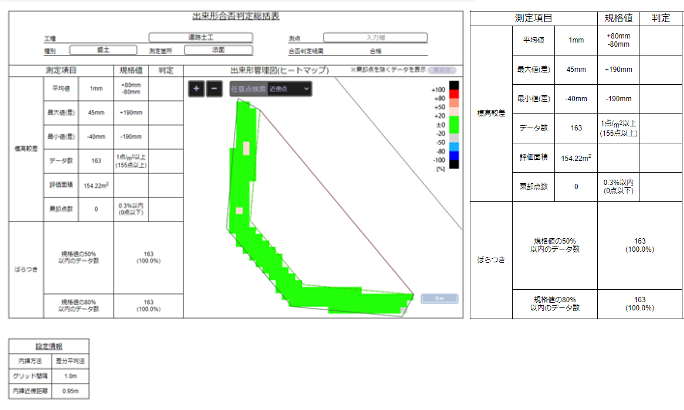This screenshot has width=684, height=410.
Task: Zoom in the heatmap with the plus button
Action: 196,89
